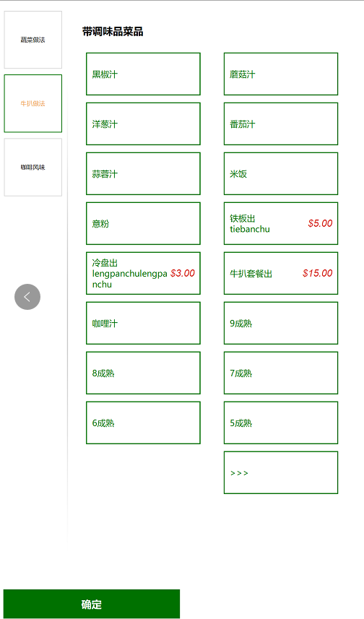Screen dimensions: 364x619
Task: Switch to the 咖啡风味 category
Action: 32,167
